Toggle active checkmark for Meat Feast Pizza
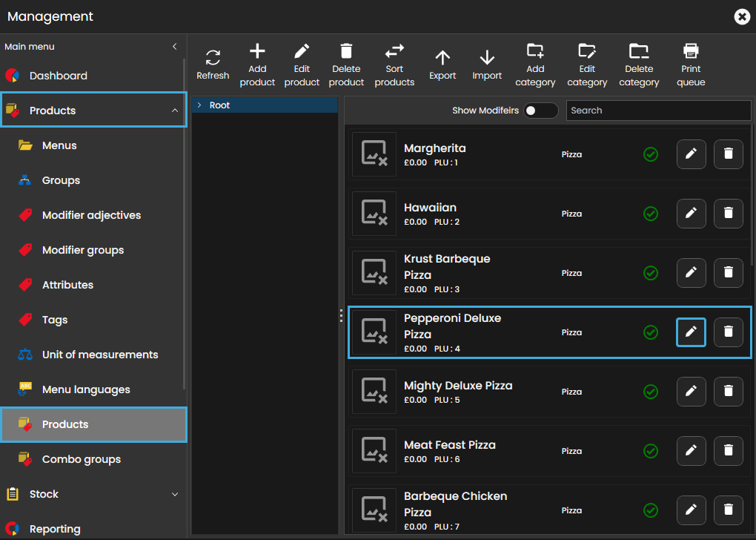The width and height of the screenshot is (756, 540). 651,450
